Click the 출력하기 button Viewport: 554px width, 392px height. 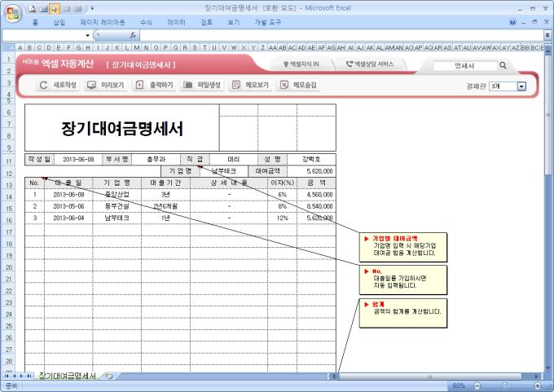click(x=155, y=85)
